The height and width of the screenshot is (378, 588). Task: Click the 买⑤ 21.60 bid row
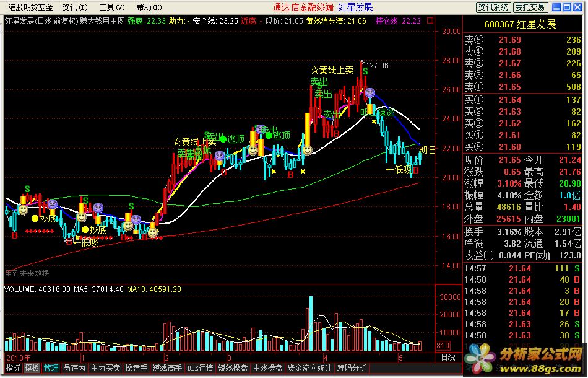(x=523, y=147)
